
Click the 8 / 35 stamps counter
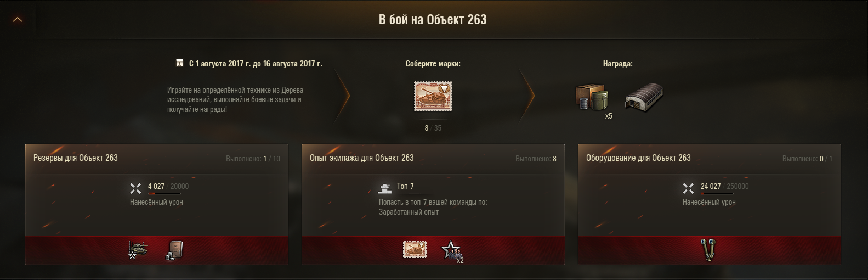pos(433,128)
